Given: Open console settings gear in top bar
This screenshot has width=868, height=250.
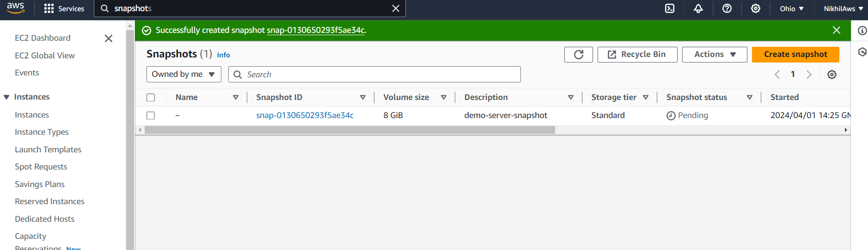Looking at the screenshot, I should (x=756, y=8).
